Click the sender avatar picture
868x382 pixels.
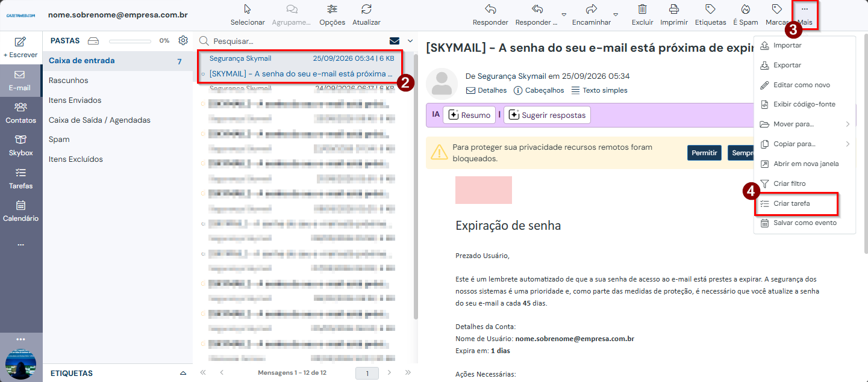point(442,83)
